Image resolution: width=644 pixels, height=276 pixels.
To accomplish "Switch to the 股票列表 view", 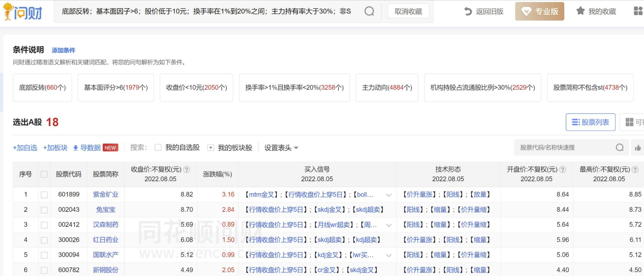I will (x=590, y=122).
